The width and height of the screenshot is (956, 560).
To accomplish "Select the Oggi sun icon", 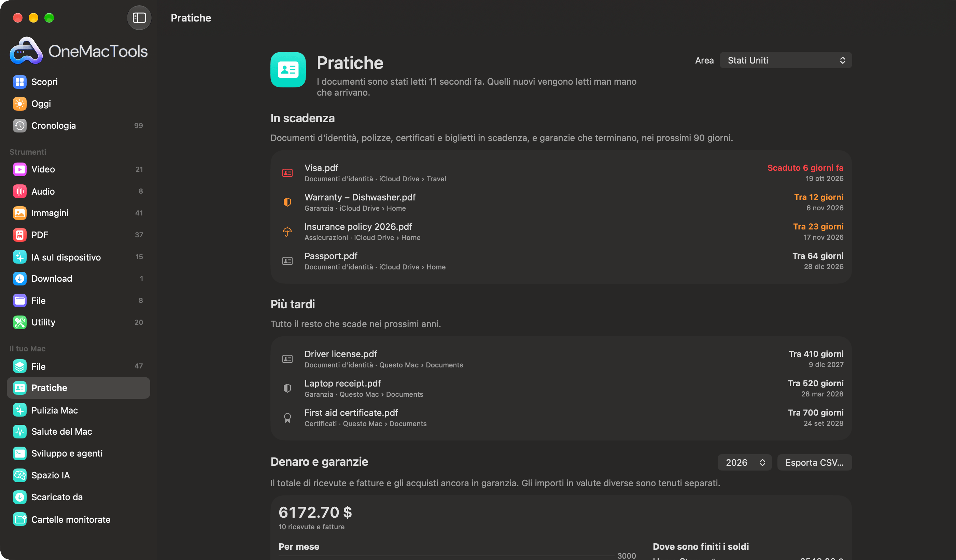I will point(20,103).
